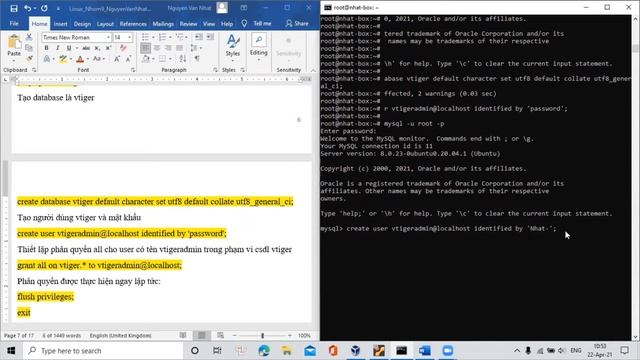Viewport: 640px width, 360px height.
Task: Click the Format Painter brush
Action: pos(29,58)
